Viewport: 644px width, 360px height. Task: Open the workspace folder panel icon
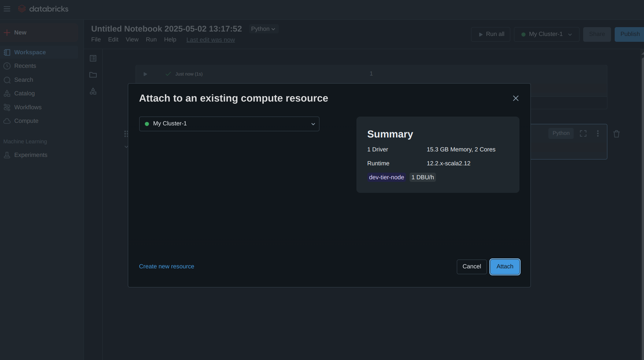pyautogui.click(x=93, y=75)
